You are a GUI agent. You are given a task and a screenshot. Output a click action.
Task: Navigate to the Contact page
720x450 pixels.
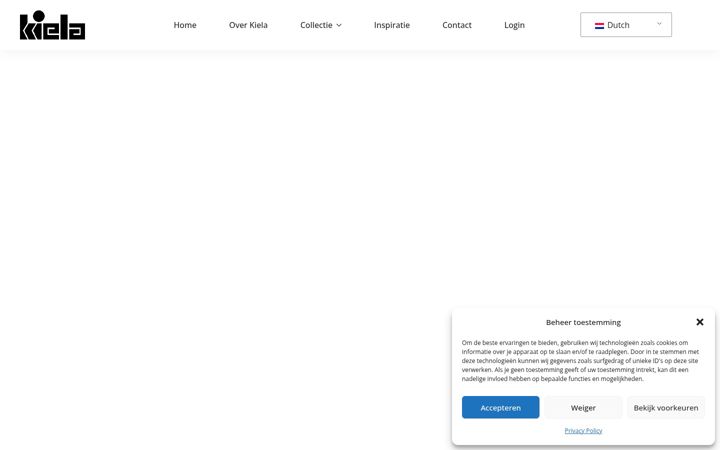click(457, 25)
